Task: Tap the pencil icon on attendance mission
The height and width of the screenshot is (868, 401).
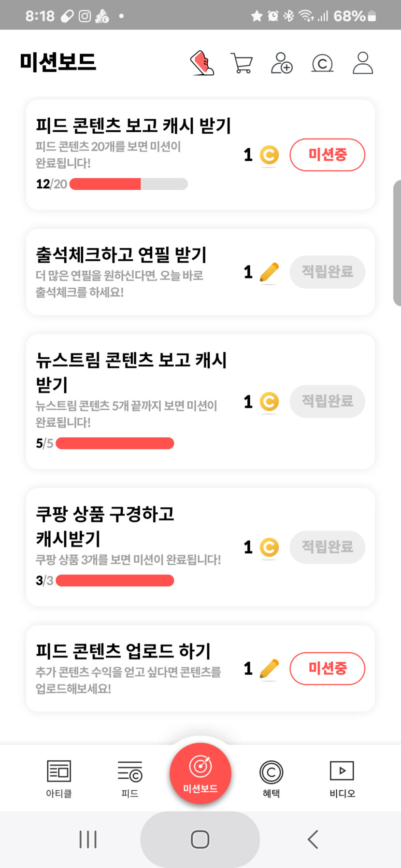Action: (x=269, y=272)
